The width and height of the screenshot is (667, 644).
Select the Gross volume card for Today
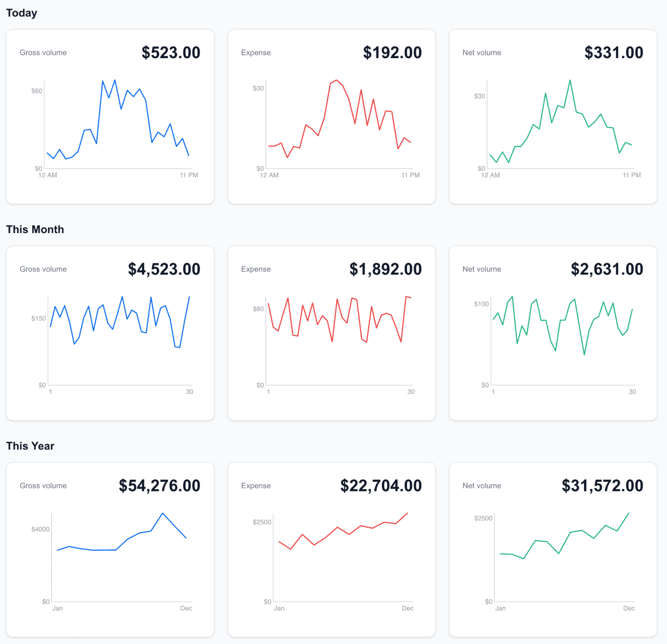(x=110, y=116)
